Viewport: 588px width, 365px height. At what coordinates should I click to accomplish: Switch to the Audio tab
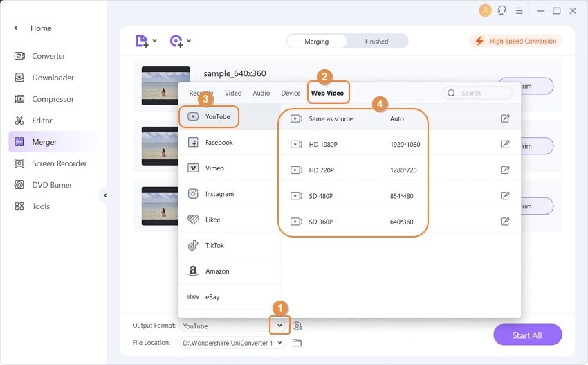(261, 93)
